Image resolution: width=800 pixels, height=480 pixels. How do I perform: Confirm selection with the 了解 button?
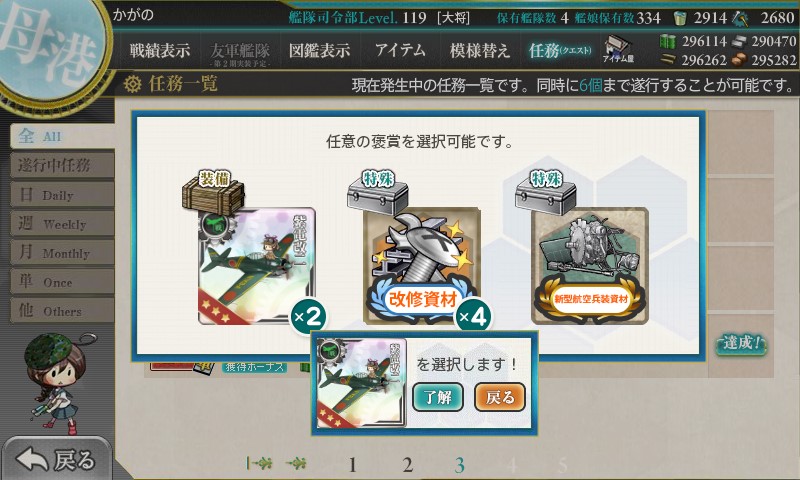pos(438,397)
